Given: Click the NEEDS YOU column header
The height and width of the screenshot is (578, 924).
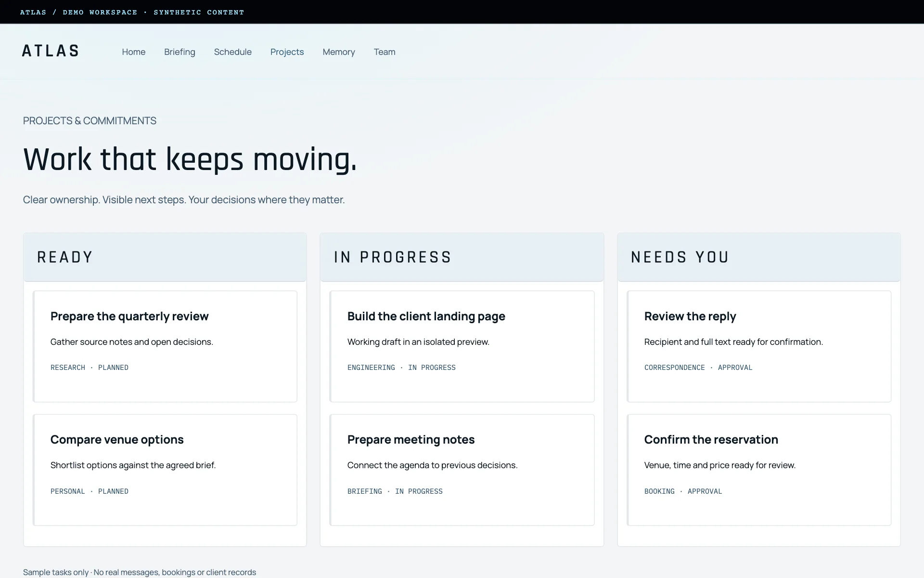Looking at the screenshot, I should point(758,257).
